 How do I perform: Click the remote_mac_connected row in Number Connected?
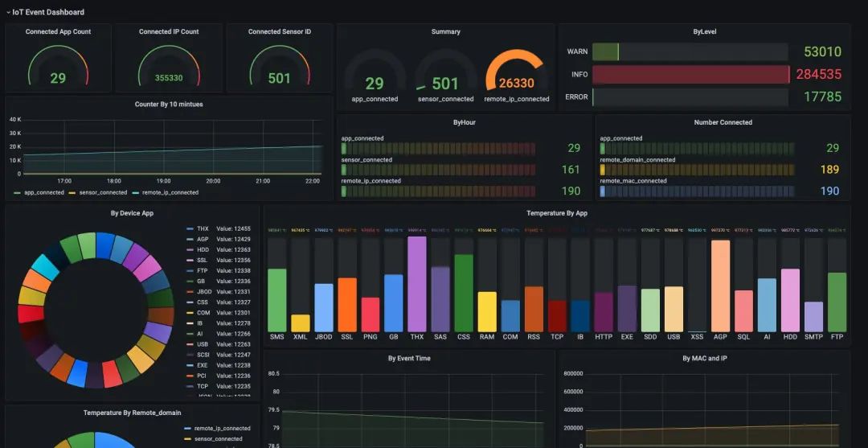pyautogui.click(x=697, y=191)
